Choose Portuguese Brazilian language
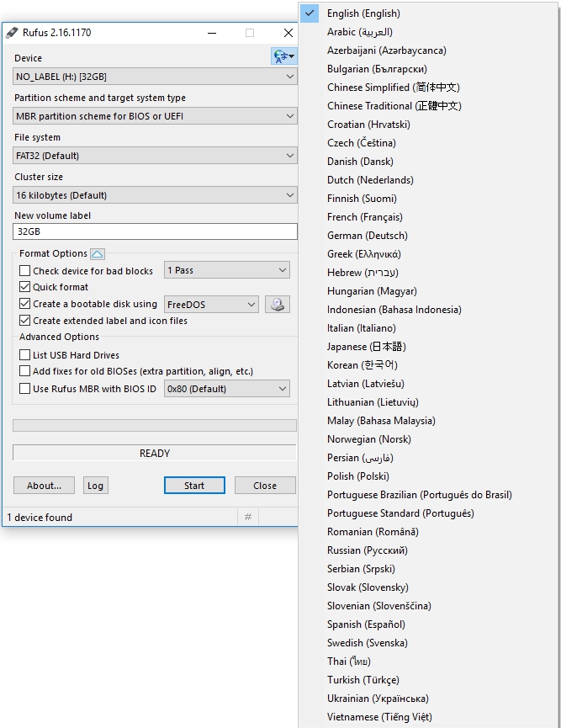This screenshot has height=728, width=561. (428, 495)
